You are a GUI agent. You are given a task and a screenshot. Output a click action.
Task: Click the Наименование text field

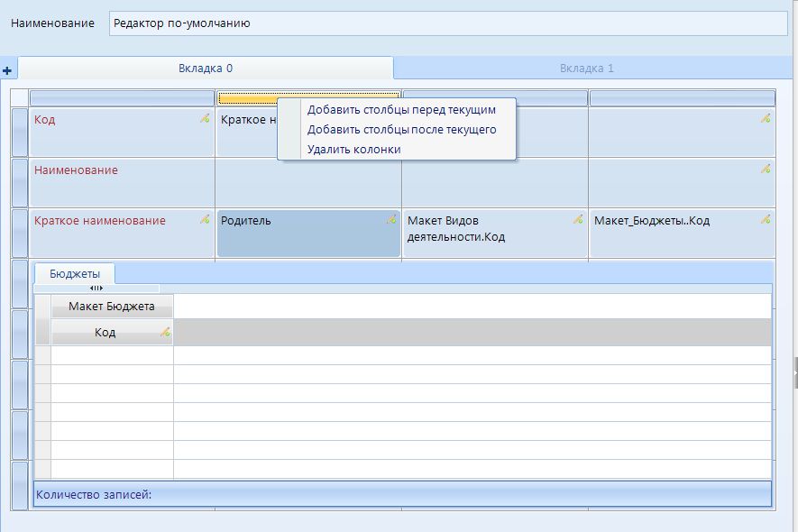[447, 23]
